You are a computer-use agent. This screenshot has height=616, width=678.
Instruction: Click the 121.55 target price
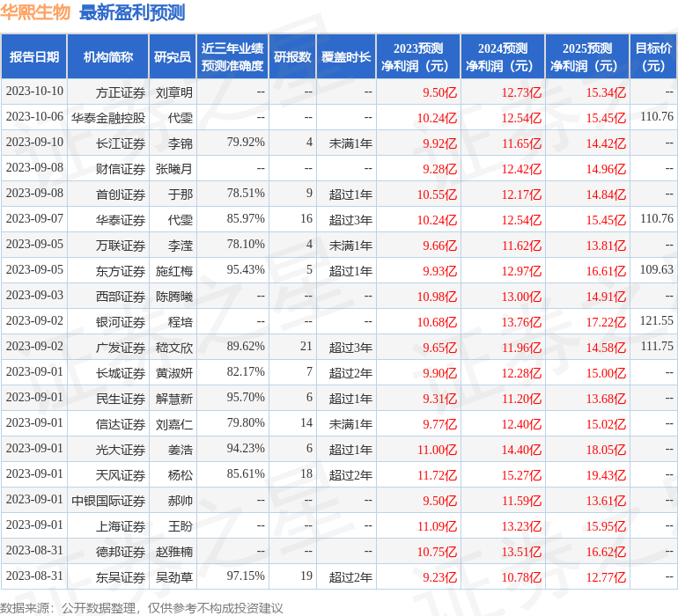click(x=656, y=320)
